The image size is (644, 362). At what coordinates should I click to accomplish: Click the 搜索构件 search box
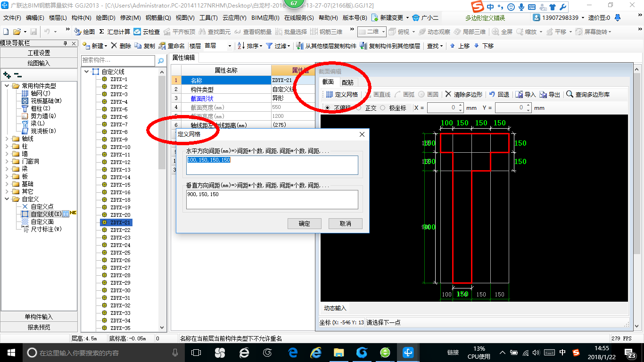(x=118, y=60)
